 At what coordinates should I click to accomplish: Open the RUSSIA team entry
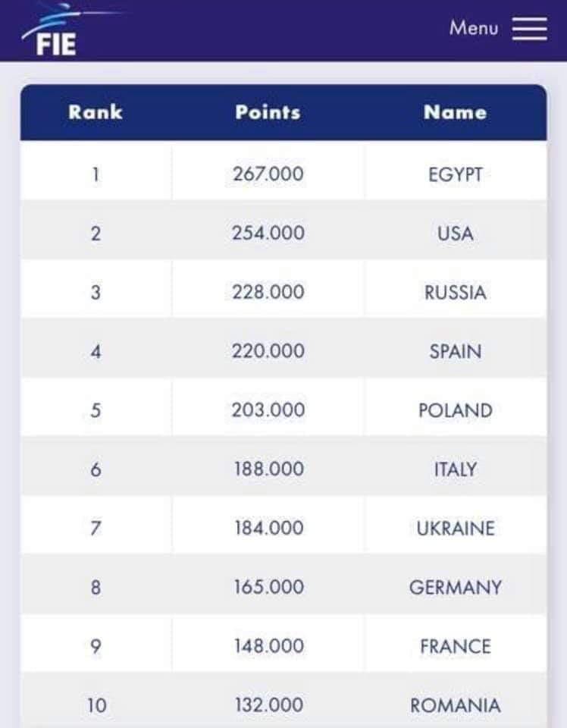tap(455, 292)
